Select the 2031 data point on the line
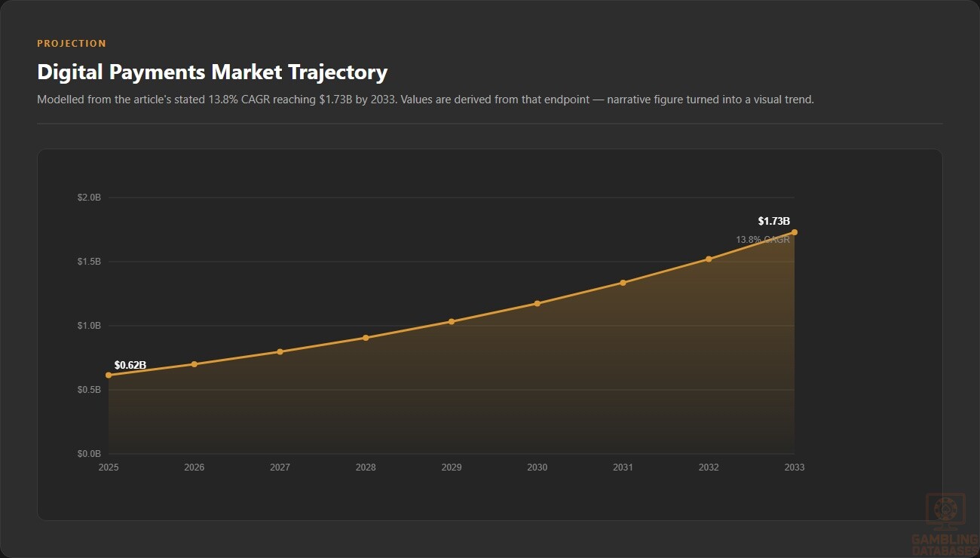 [623, 283]
